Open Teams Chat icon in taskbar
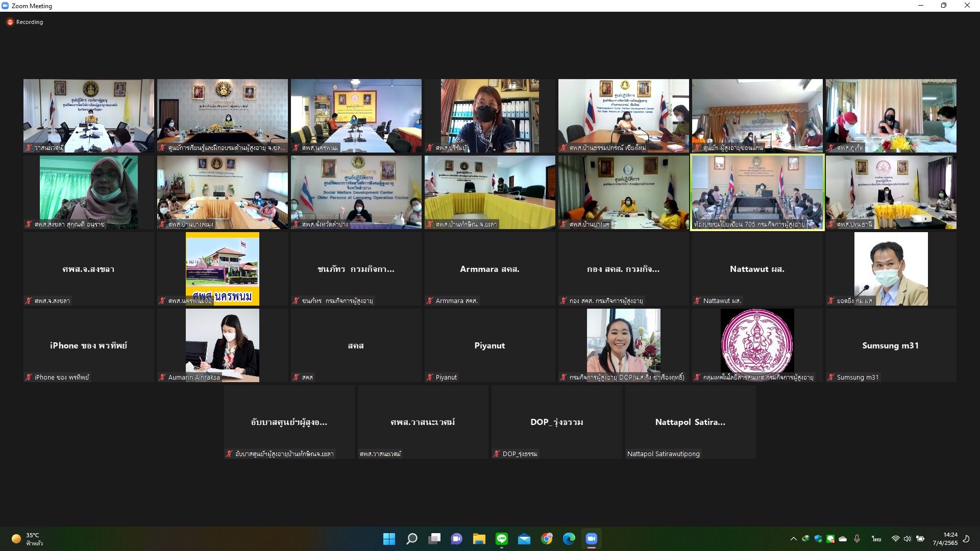 pos(456,539)
